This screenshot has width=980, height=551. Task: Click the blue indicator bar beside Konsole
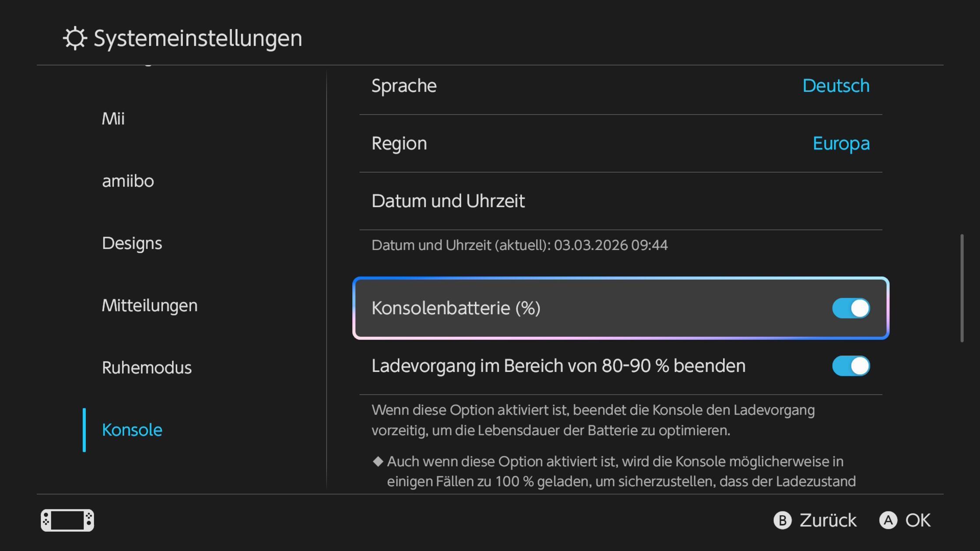point(84,430)
